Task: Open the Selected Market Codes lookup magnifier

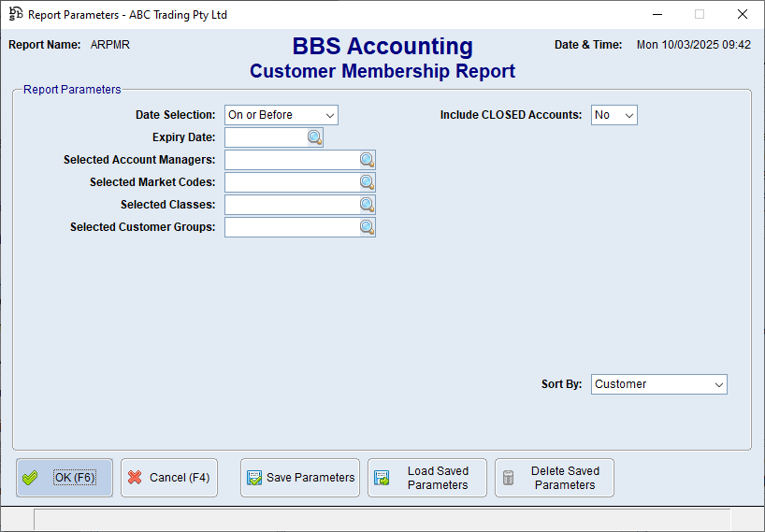Action: click(367, 182)
